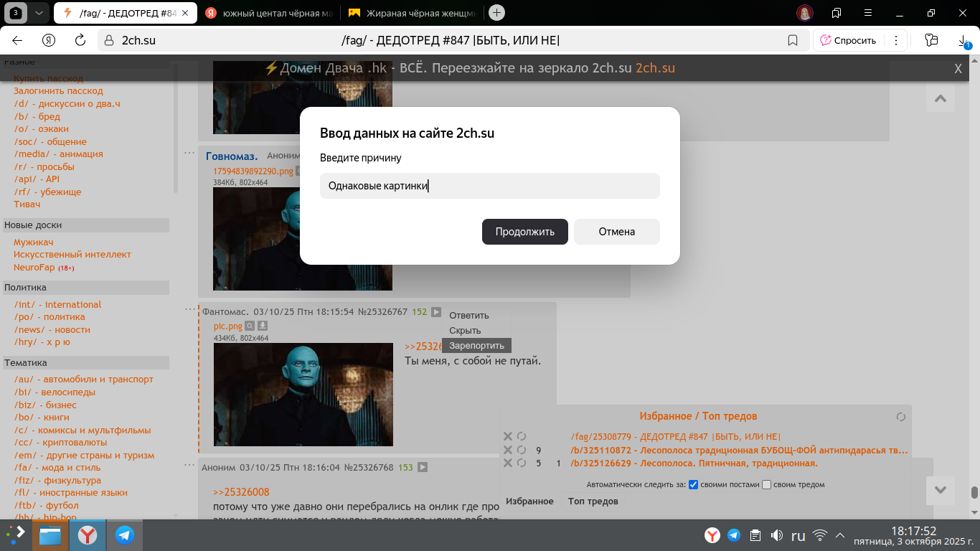
Task: Open options dots beside the Фантомас post
Action: [x=189, y=309]
